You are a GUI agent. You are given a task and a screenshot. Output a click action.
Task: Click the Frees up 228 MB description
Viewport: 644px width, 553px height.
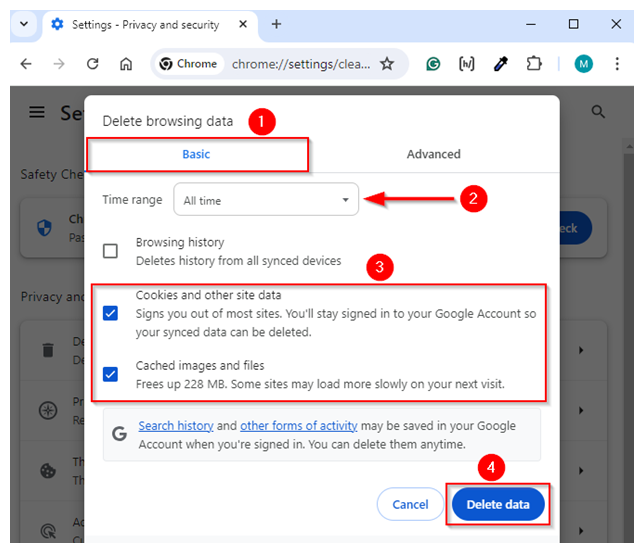320,384
